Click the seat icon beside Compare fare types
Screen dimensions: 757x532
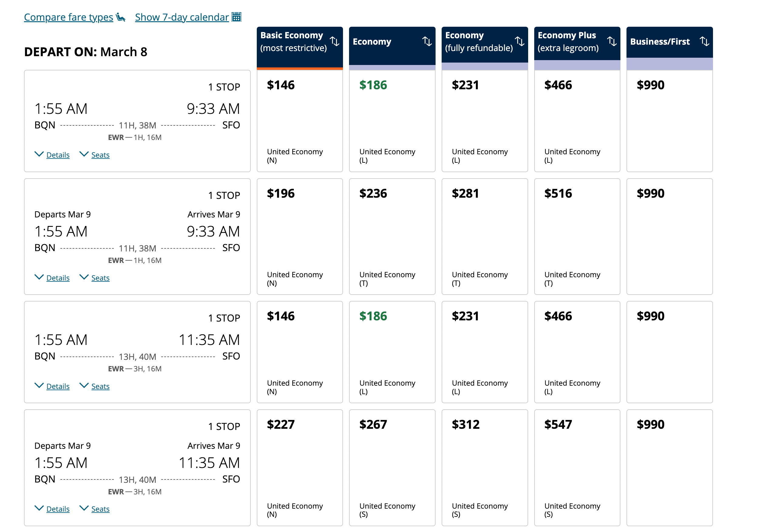[x=121, y=17]
